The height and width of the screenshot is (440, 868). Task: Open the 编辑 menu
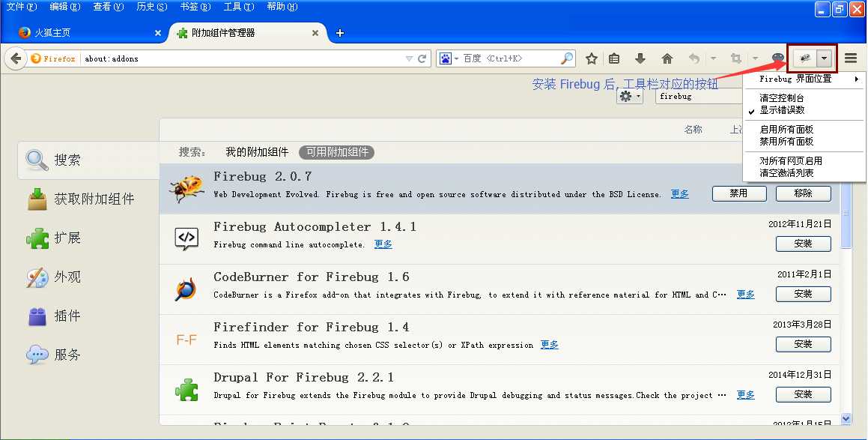64,7
